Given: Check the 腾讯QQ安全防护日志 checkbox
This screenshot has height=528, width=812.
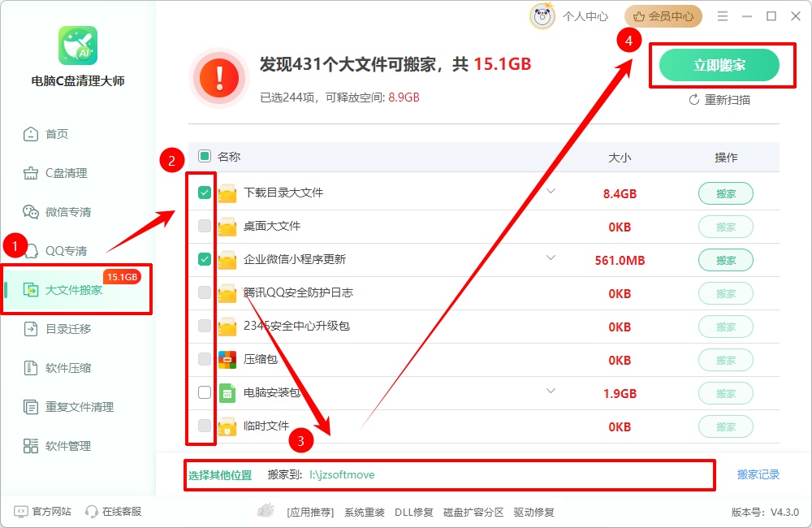Looking at the screenshot, I should 205,292.
